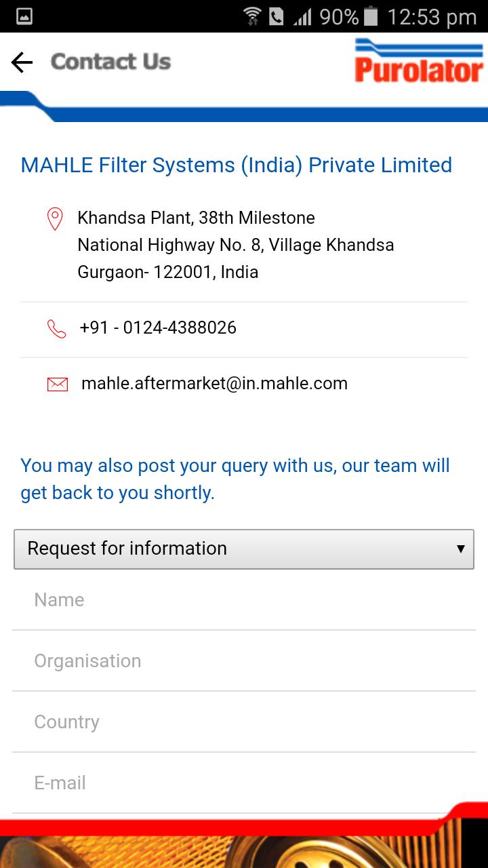Tap the 12:53 pm clock

click(432, 16)
